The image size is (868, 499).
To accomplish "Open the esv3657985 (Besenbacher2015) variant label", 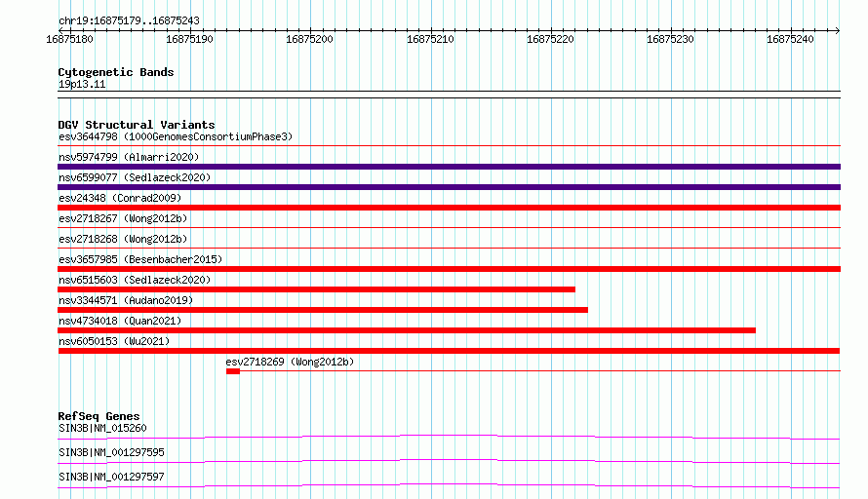I will click(x=140, y=259).
